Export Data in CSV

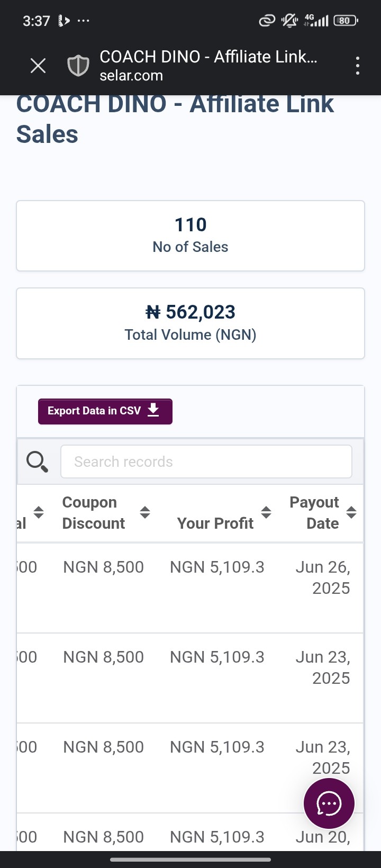click(105, 411)
